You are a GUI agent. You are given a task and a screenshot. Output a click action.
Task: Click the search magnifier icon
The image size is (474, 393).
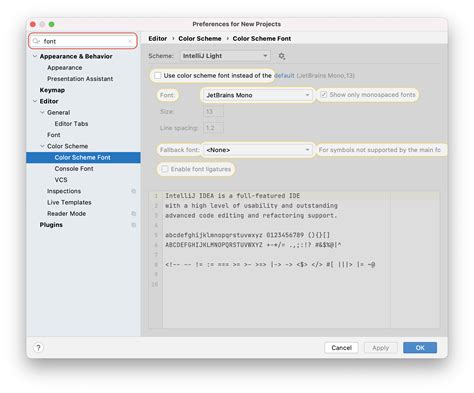pos(36,41)
